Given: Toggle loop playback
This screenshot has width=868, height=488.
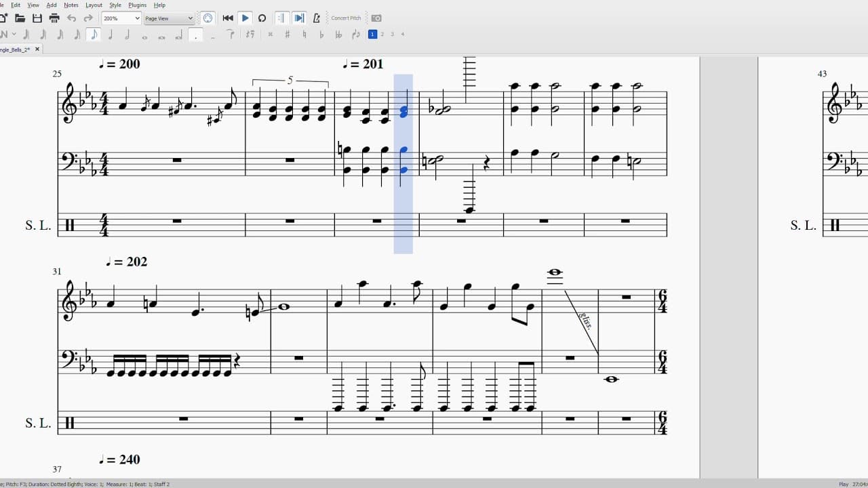Looking at the screenshot, I should 262,18.
